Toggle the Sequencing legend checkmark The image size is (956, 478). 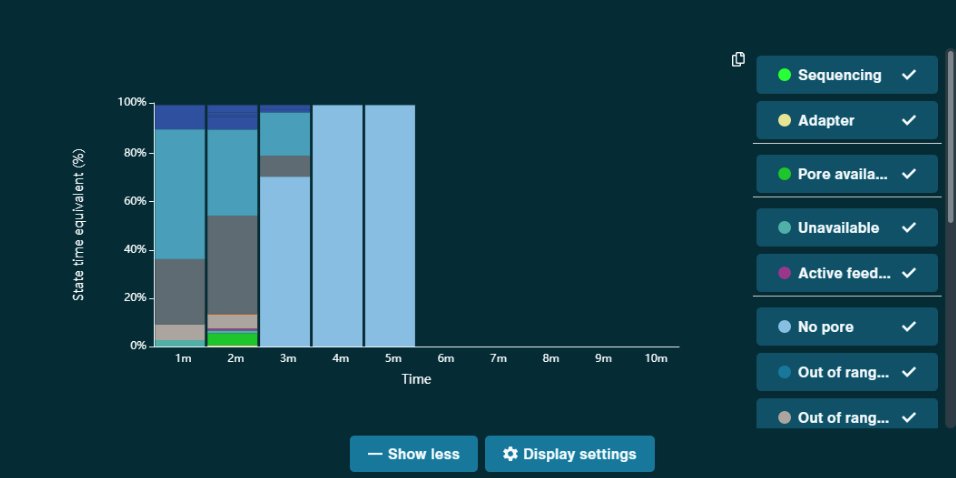[x=908, y=75]
